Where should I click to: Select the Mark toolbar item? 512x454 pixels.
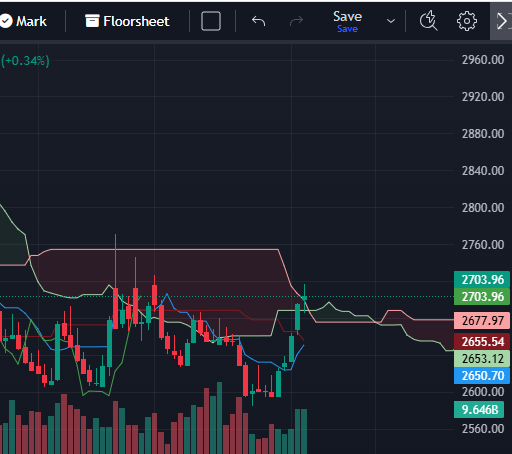[24, 21]
